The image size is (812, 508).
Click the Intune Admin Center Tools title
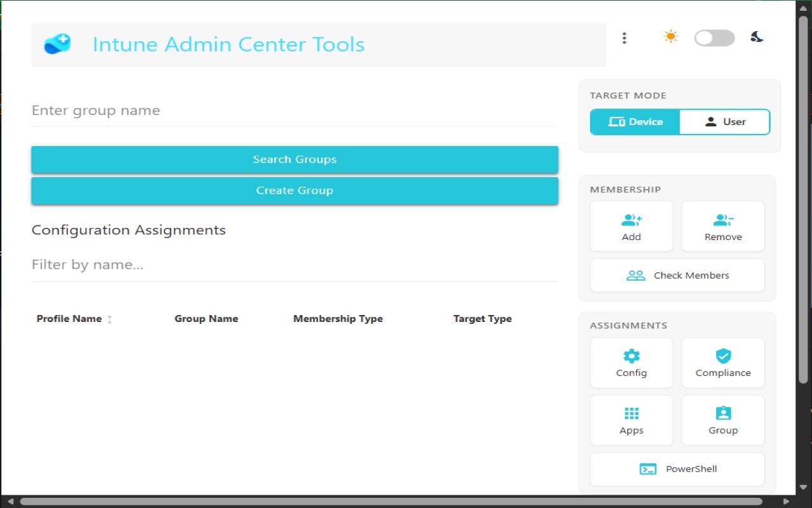click(x=228, y=44)
